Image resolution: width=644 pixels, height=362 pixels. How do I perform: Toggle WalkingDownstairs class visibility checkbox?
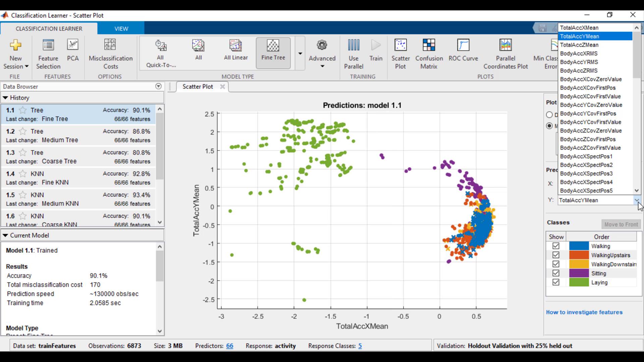556,264
